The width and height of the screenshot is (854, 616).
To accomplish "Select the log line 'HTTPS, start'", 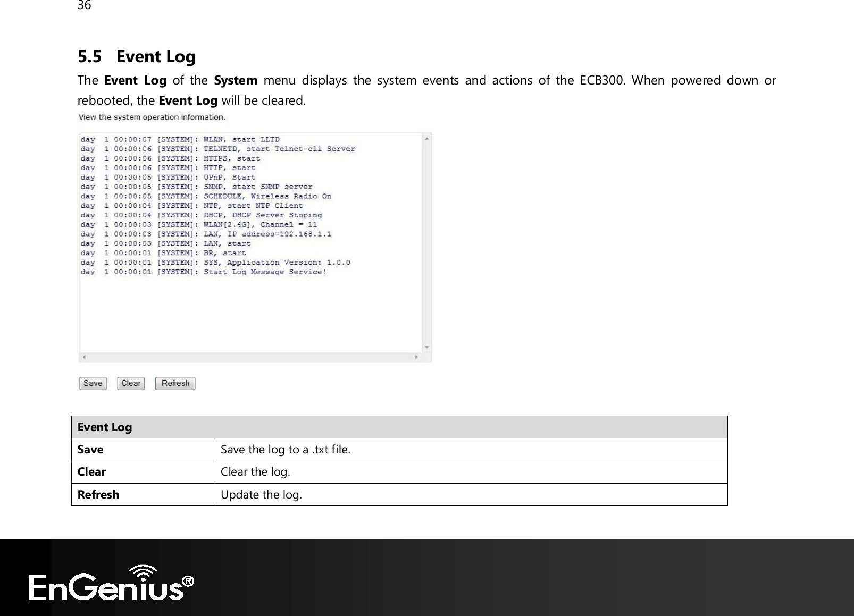I will pyautogui.click(x=171, y=158).
